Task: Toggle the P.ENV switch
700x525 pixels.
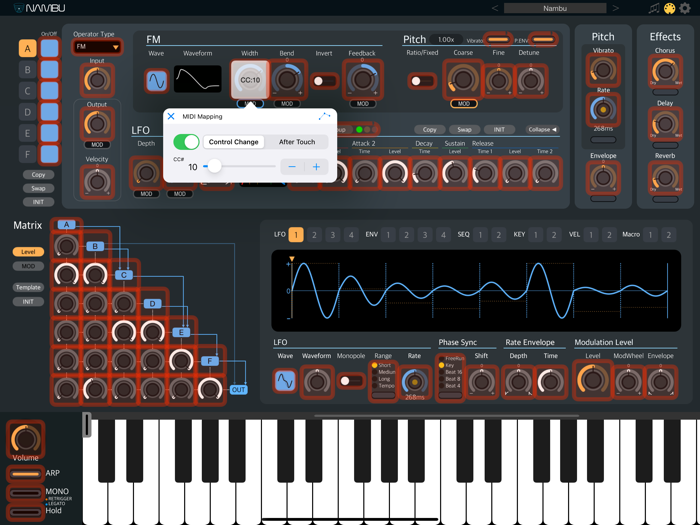Action: pos(543,39)
